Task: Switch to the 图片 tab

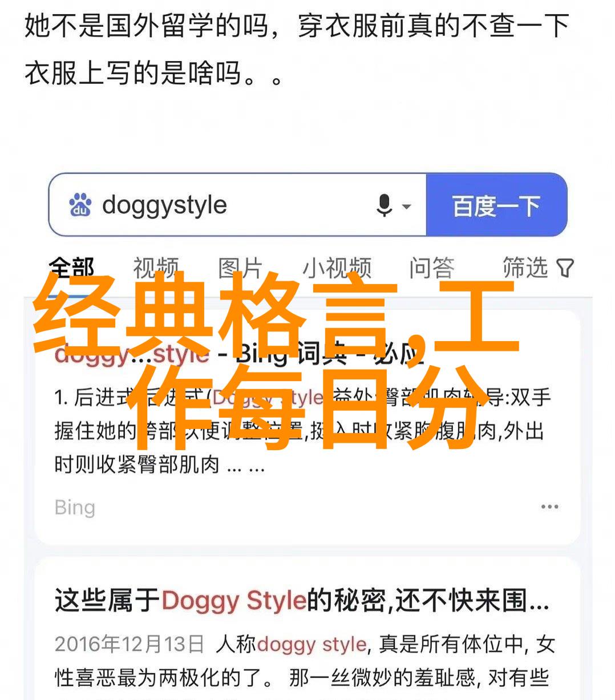Action: [x=240, y=268]
